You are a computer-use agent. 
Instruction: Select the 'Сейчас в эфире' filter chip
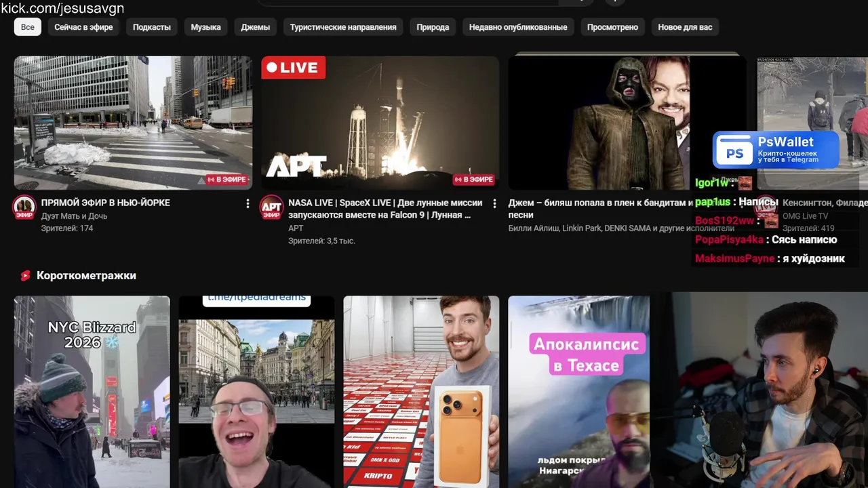point(83,27)
